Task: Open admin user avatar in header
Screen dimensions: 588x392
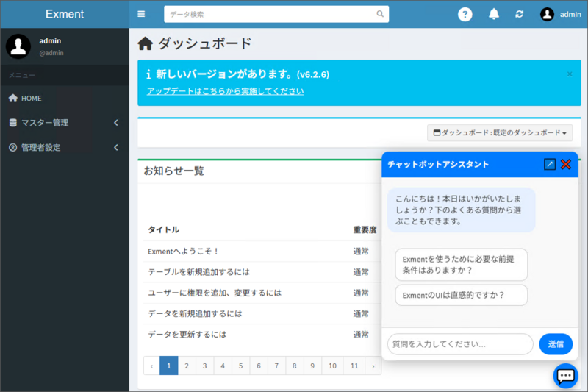Action: [x=547, y=14]
